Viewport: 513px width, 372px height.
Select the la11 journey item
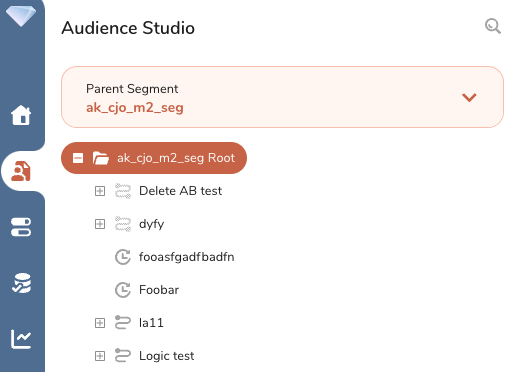[x=151, y=323]
